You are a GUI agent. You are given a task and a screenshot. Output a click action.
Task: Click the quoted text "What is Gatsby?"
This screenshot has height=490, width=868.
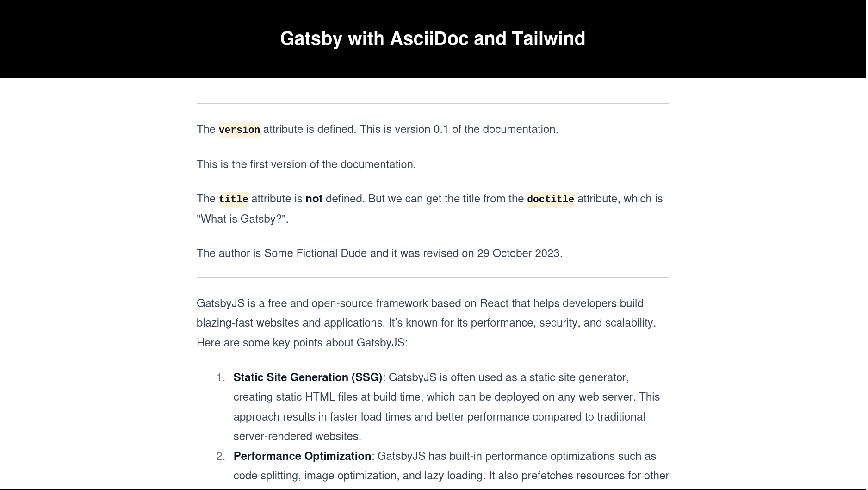coord(241,219)
